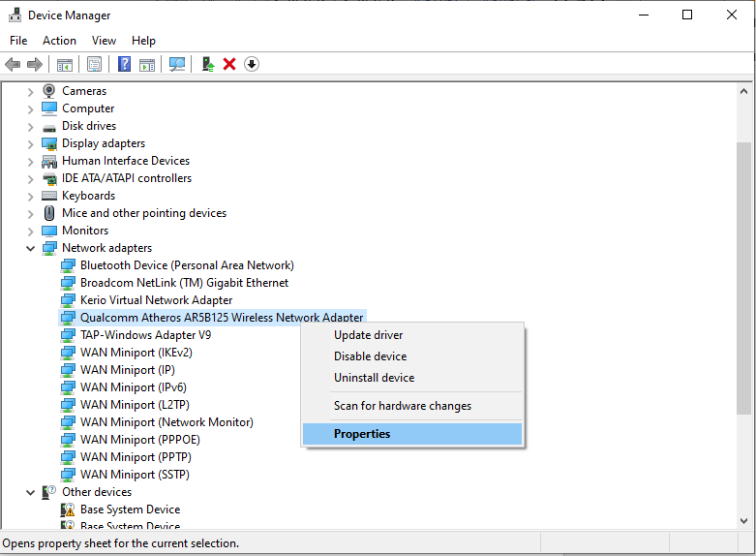The width and height of the screenshot is (756, 556).
Task: Click the Display adapters category icon
Action: point(49,143)
